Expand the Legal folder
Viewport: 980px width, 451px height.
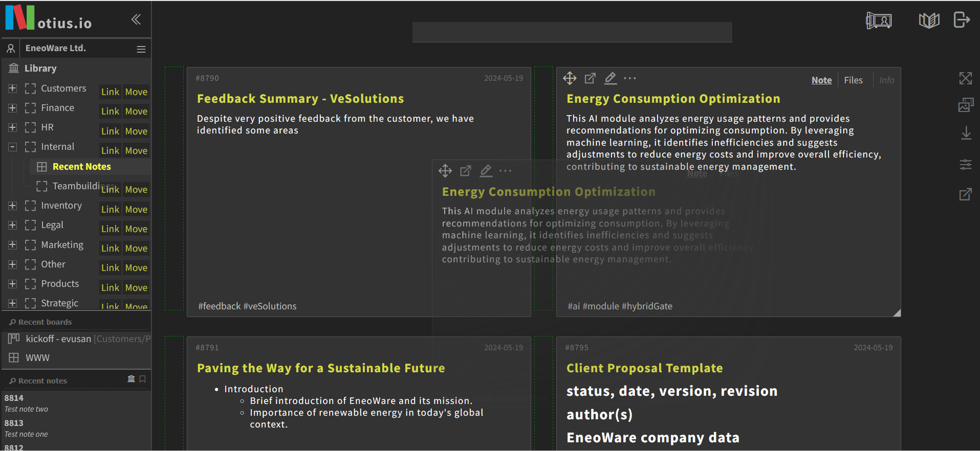[13, 225]
